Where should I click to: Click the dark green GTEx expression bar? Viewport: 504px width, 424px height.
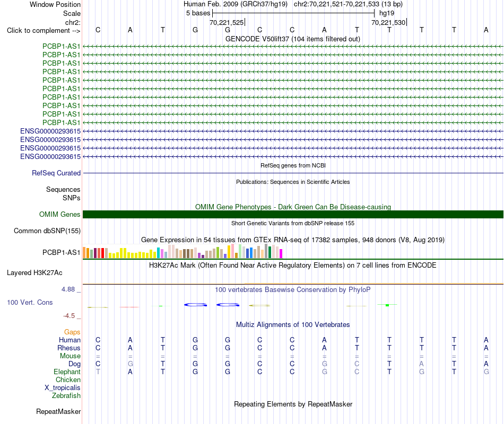(270, 252)
